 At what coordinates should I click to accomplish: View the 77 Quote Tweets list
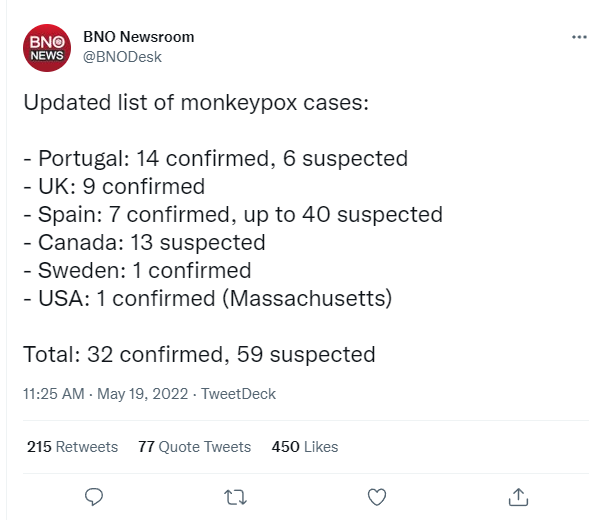click(x=194, y=447)
